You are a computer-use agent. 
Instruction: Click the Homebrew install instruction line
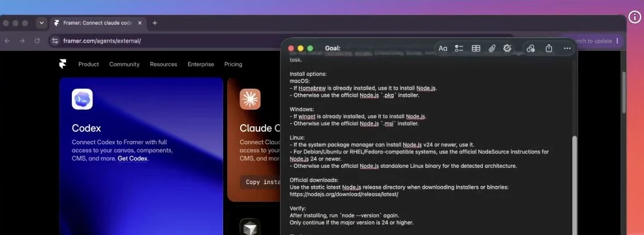[363, 88]
